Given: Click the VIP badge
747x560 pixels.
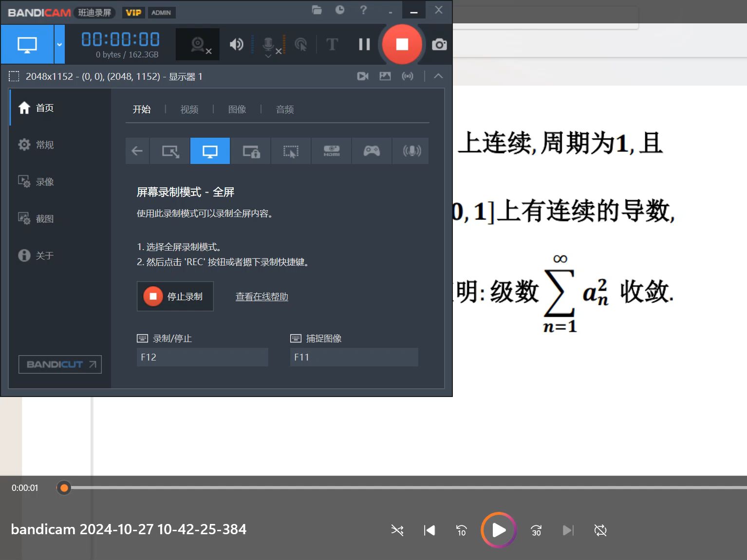Looking at the screenshot, I should click(133, 13).
